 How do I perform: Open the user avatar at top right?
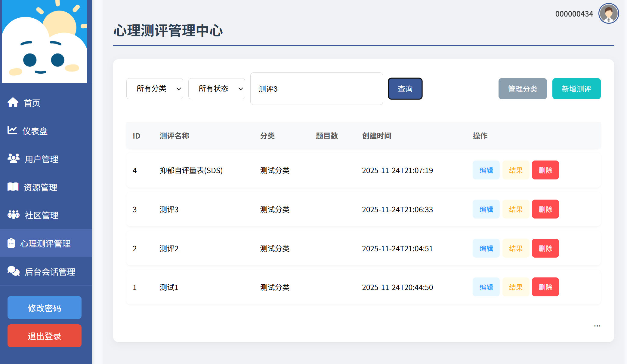pyautogui.click(x=608, y=14)
